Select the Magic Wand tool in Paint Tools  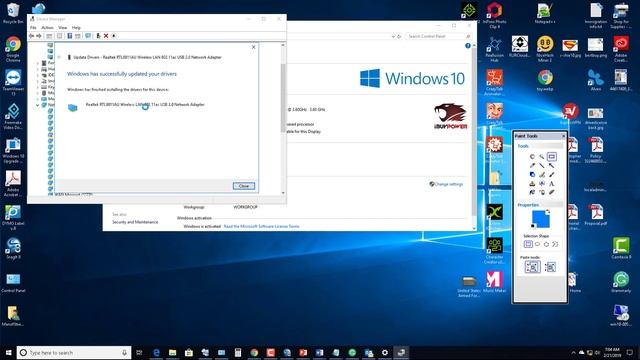pos(542,156)
